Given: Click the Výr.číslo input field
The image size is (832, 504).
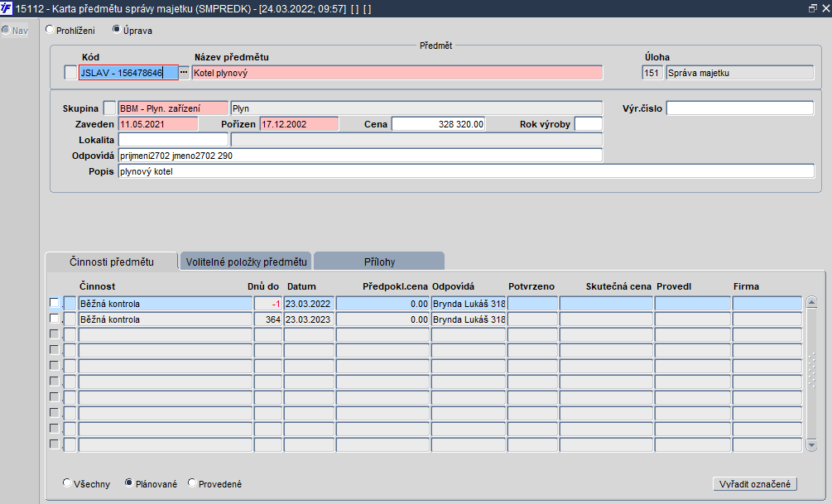Looking at the screenshot, I should point(739,108).
